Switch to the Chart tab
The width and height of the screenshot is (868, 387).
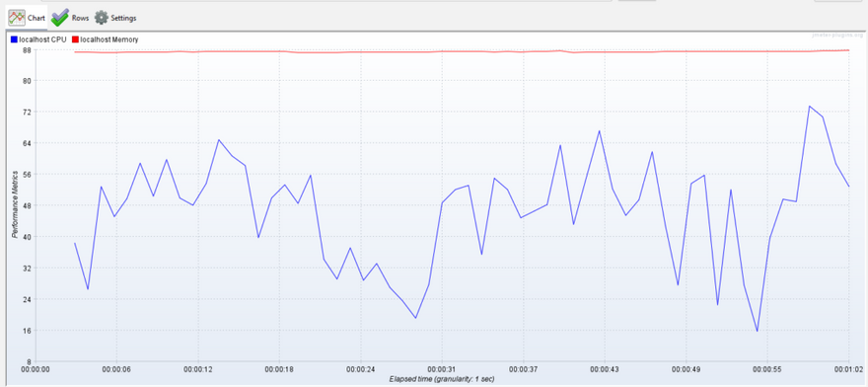point(27,18)
